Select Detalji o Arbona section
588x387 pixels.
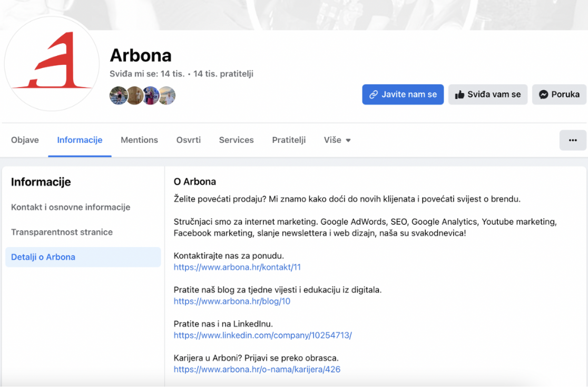click(x=83, y=257)
